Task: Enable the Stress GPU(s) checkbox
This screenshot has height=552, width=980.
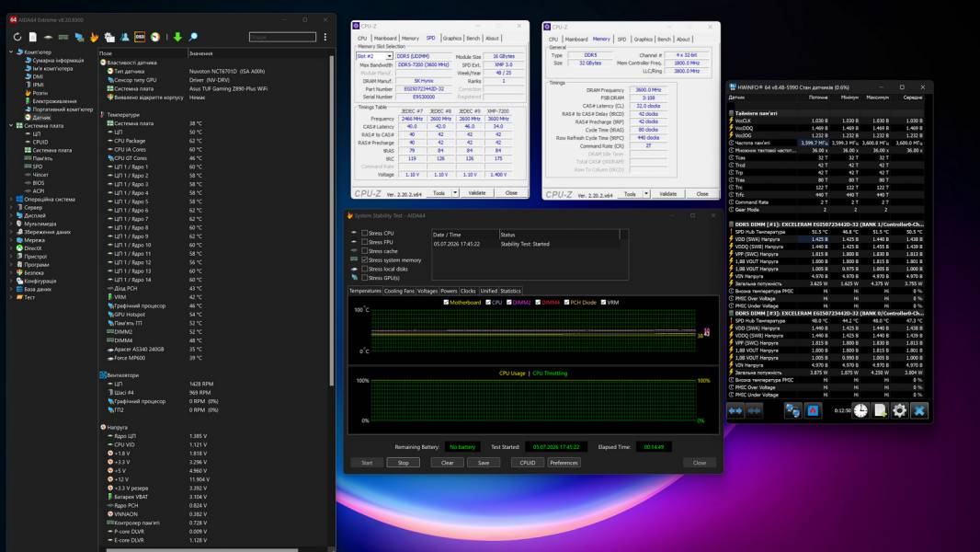Action: tap(364, 278)
